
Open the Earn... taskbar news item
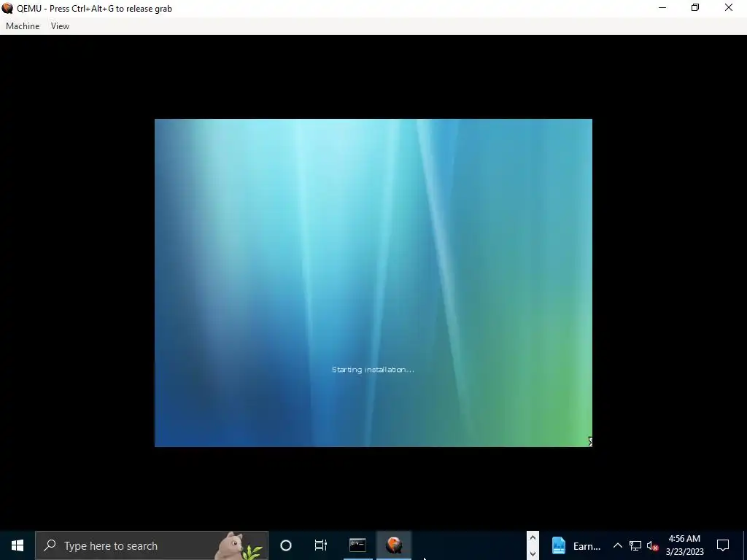pyautogui.click(x=576, y=545)
